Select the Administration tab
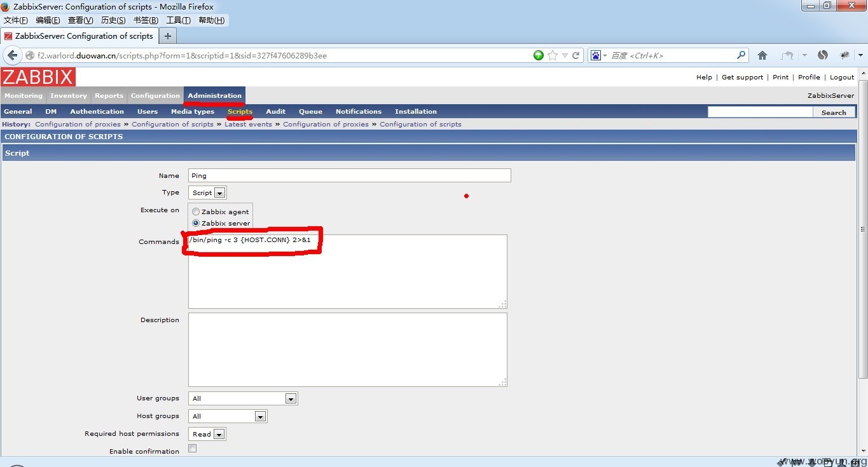868x467 pixels. coord(215,95)
